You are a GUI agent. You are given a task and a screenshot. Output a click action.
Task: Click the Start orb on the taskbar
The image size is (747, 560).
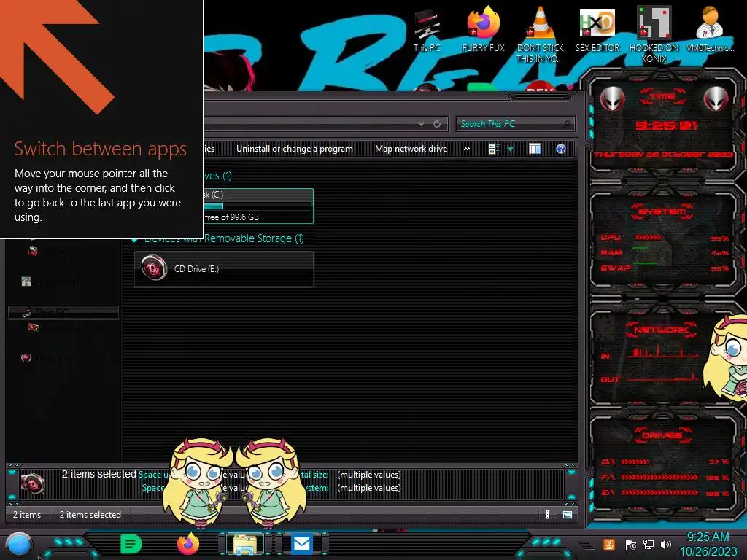point(19,544)
